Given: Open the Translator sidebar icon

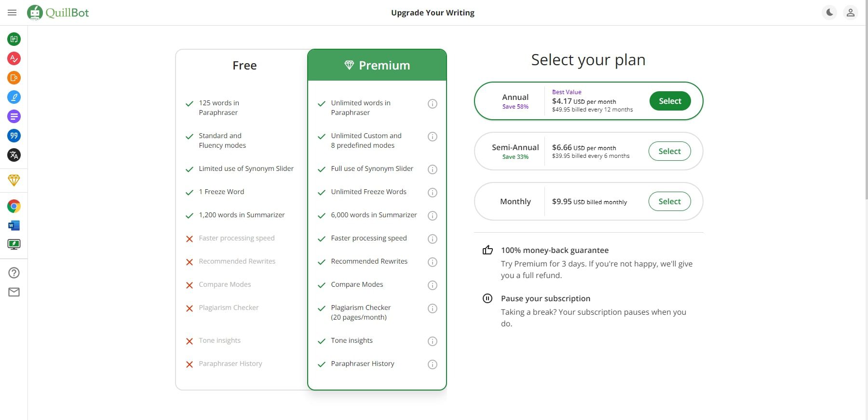Looking at the screenshot, I should click(14, 155).
